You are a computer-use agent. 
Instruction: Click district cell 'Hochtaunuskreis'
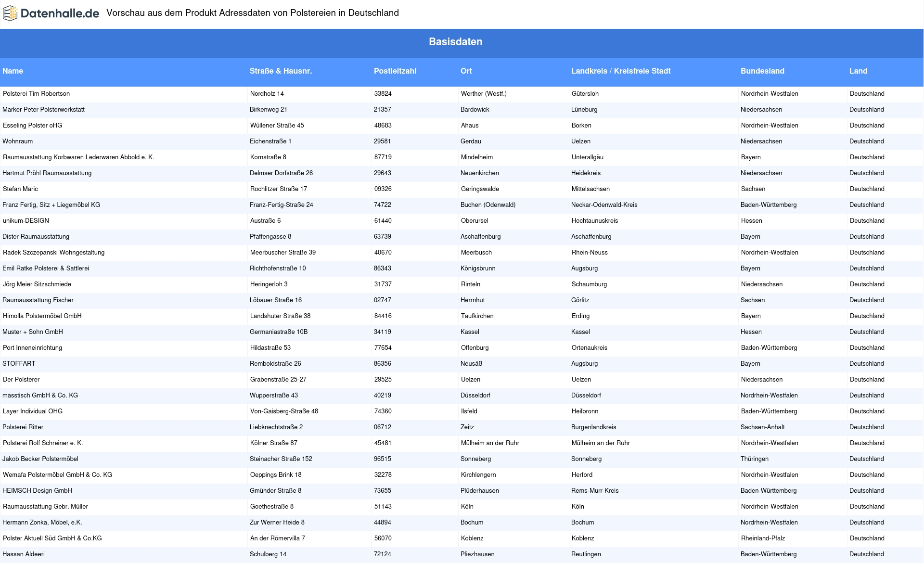[x=595, y=221]
